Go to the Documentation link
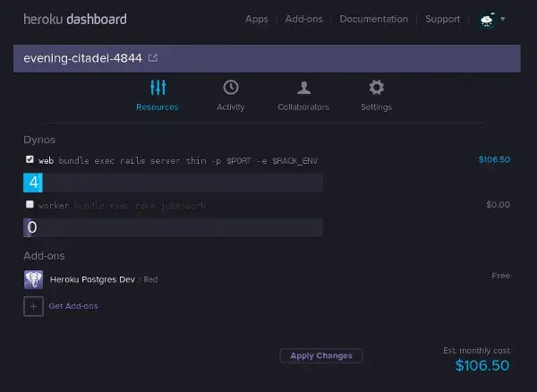Screen dimensions: 537x392 [x=373, y=19]
